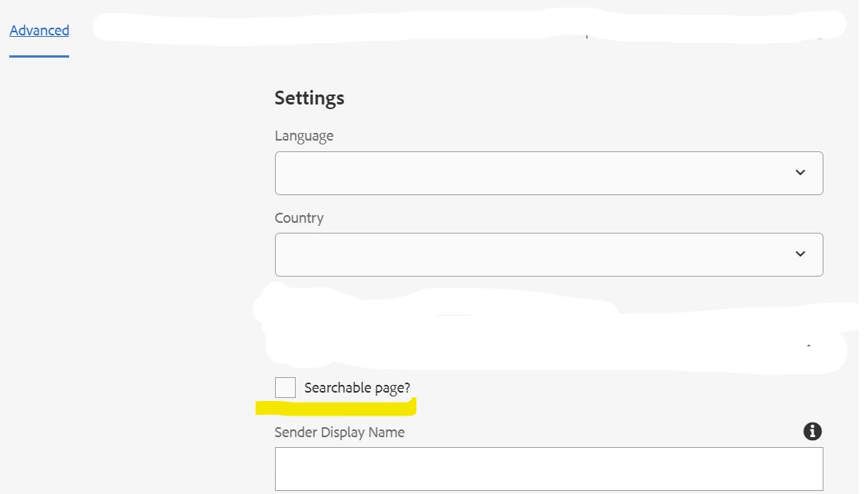Click the Language field label
This screenshot has width=868, height=494.
304,136
